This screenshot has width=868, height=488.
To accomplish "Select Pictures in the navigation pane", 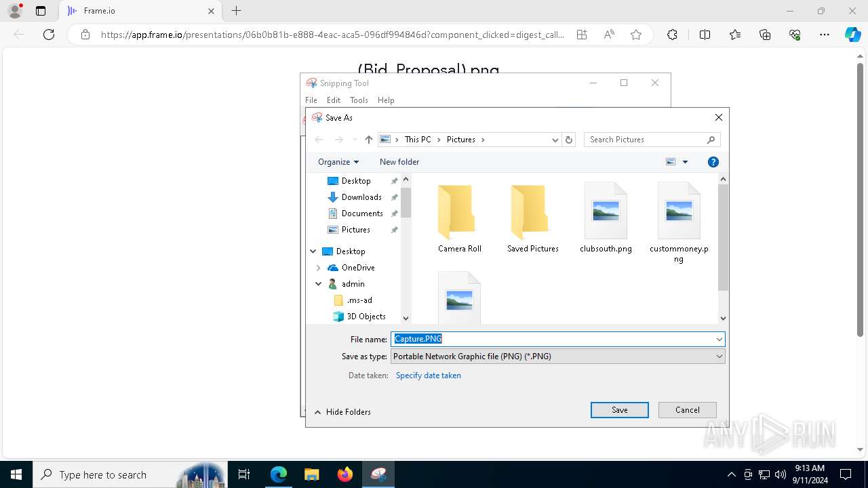I will click(x=356, y=230).
